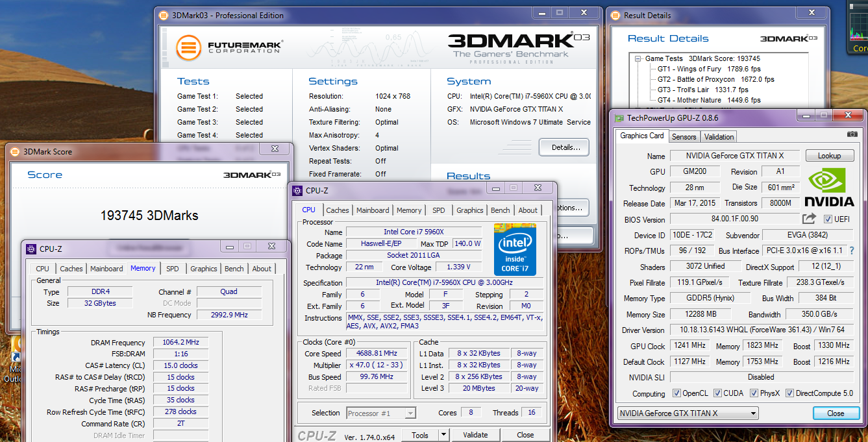The width and height of the screenshot is (868, 442).
Task: Open the Caches tab in front CPU-Z
Action: (x=338, y=210)
